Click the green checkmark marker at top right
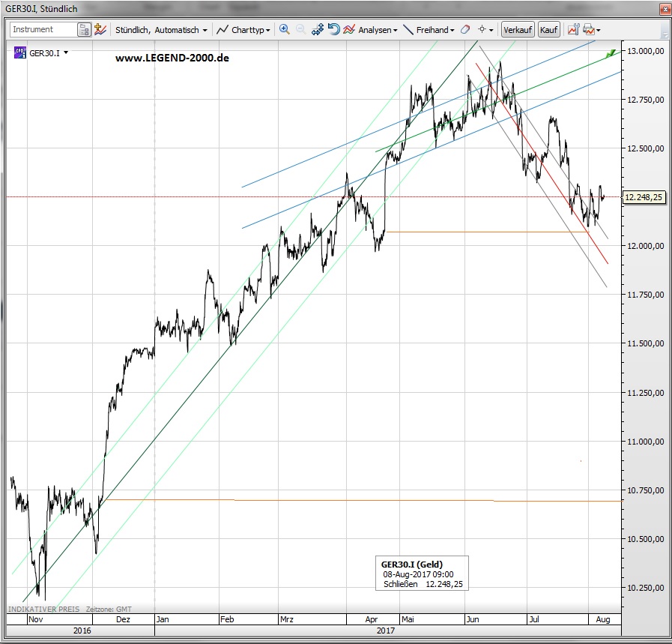Viewport: 672px width, 644px height. point(611,52)
